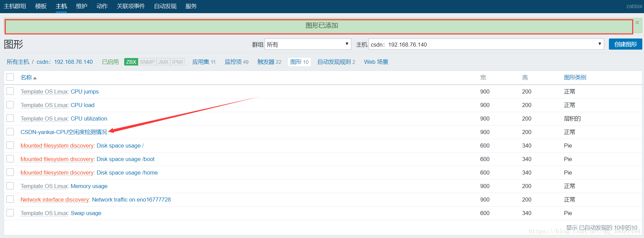The width and height of the screenshot is (644, 238).
Task: Open Mounted filesystem discovery link in /boot row
Action: click(x=57, y=159)
